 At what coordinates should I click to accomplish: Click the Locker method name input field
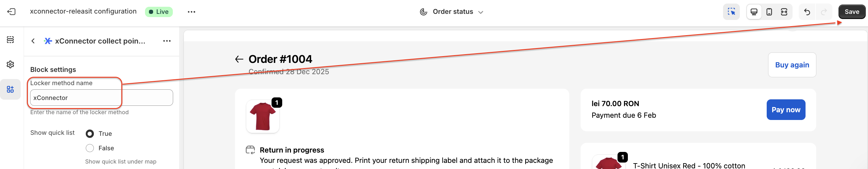pyautogui.click(x=101, y=98)
